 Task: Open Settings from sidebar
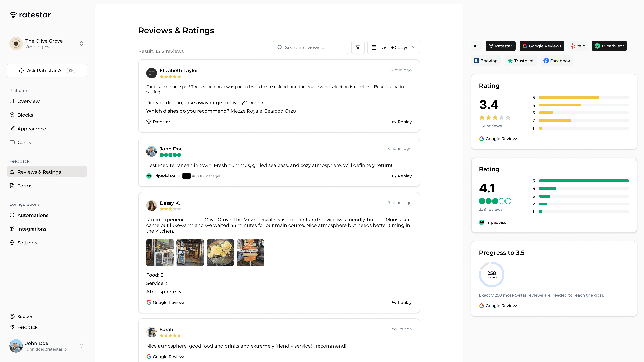tap(27, 243)
